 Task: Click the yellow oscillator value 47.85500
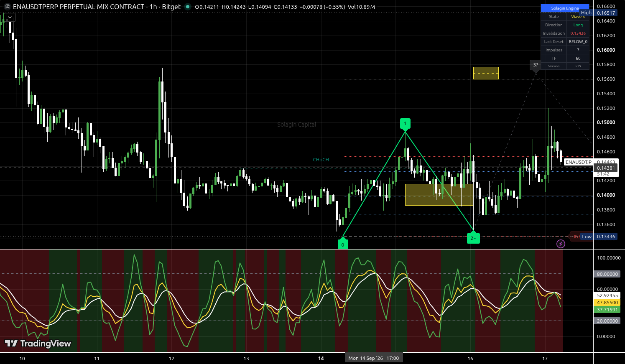click(x=607, y=303)
